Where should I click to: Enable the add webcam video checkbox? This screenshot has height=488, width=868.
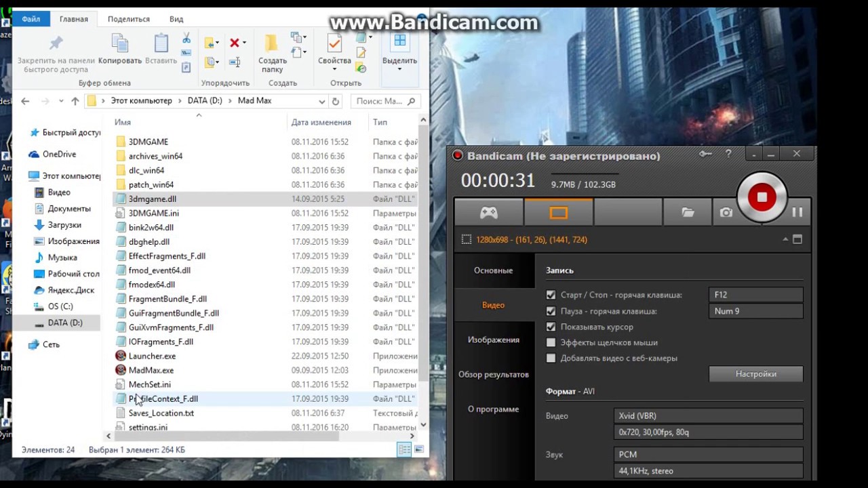pos(551,358)
